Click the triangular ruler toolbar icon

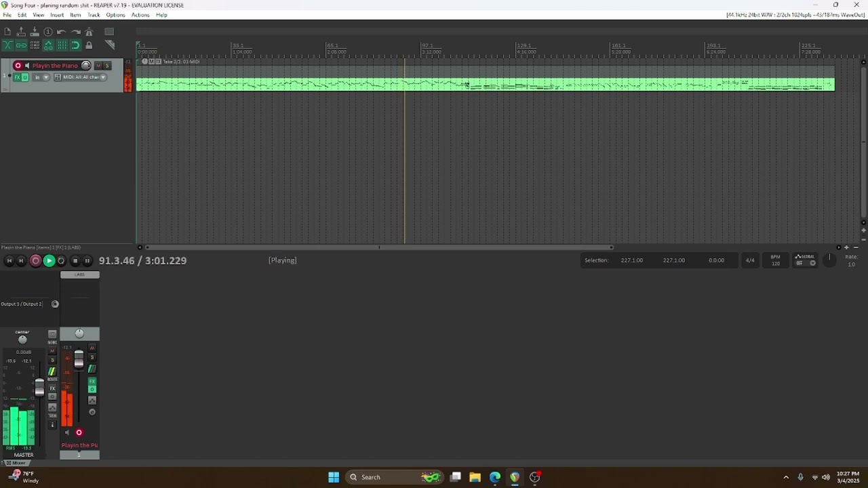(110, 45)
